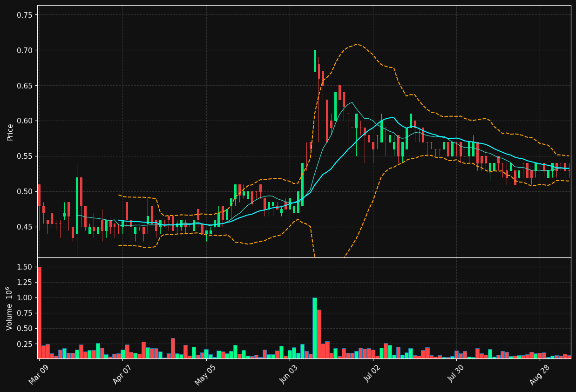Click the 0.70 price axis label

(25, 50)
